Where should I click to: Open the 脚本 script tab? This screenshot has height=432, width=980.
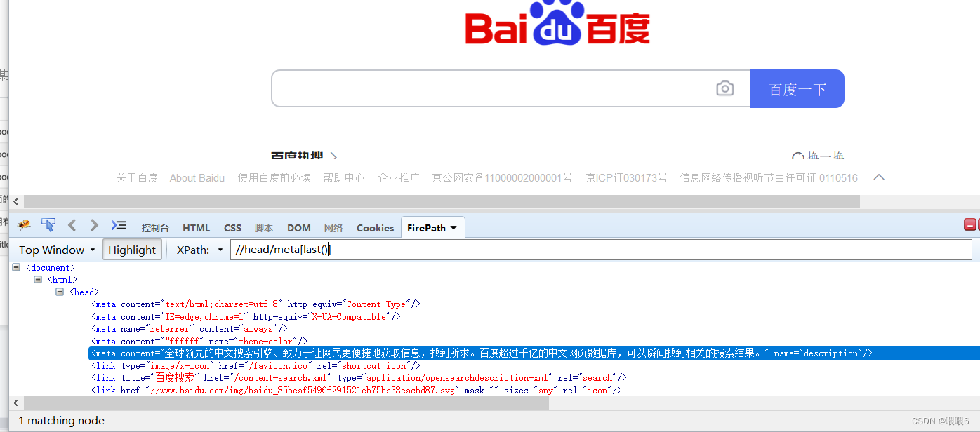264,228
